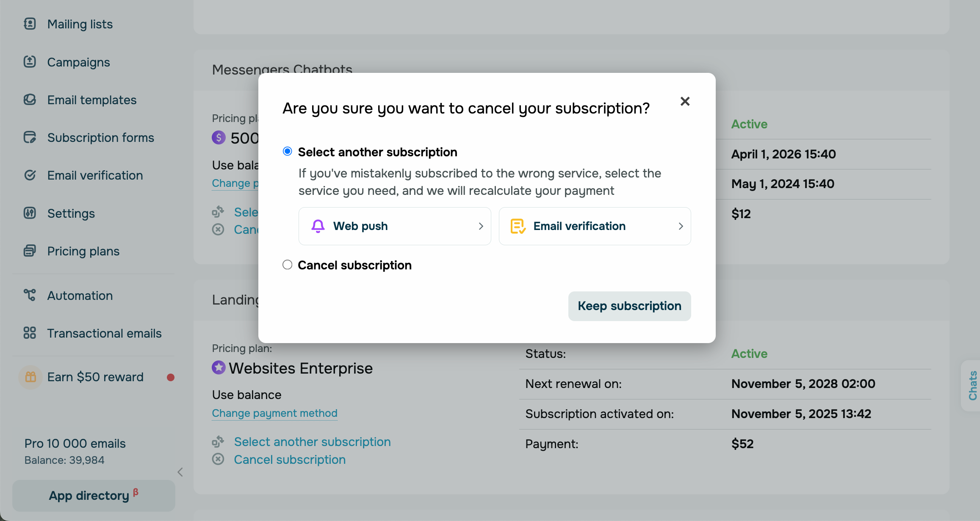The width and height of the screenshot is (980, 521).
Task: Open Pricing plans in the sidebar
Action: click(x=83, y=251)
